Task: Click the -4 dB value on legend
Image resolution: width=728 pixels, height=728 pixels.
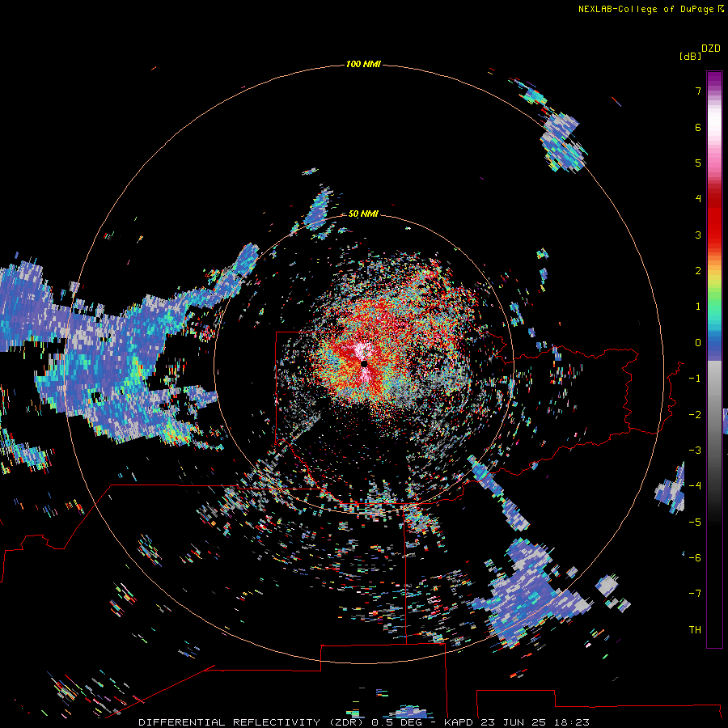Action: (695, 485)
